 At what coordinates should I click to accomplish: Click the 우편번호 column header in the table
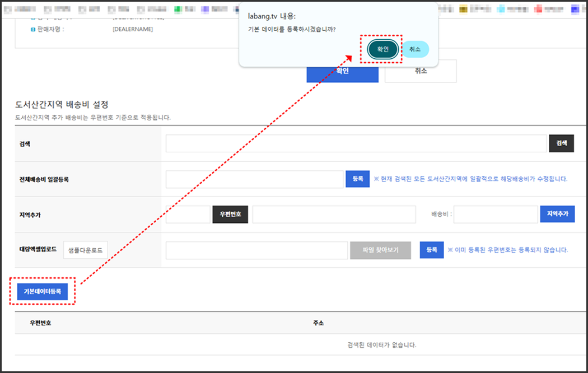click(40, 323)
